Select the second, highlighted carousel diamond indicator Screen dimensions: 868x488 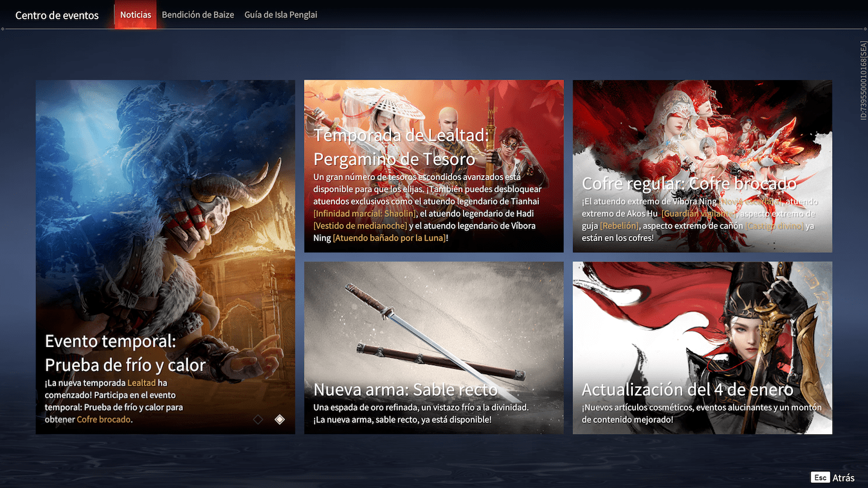click(x=280, y=419)
